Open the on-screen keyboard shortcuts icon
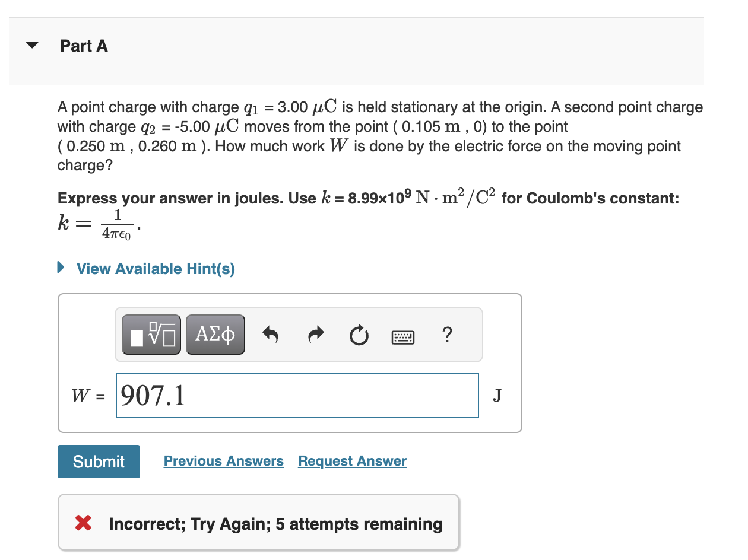This screenshot has height=560, width=748. pyautogui.click(x=403, y=336)
